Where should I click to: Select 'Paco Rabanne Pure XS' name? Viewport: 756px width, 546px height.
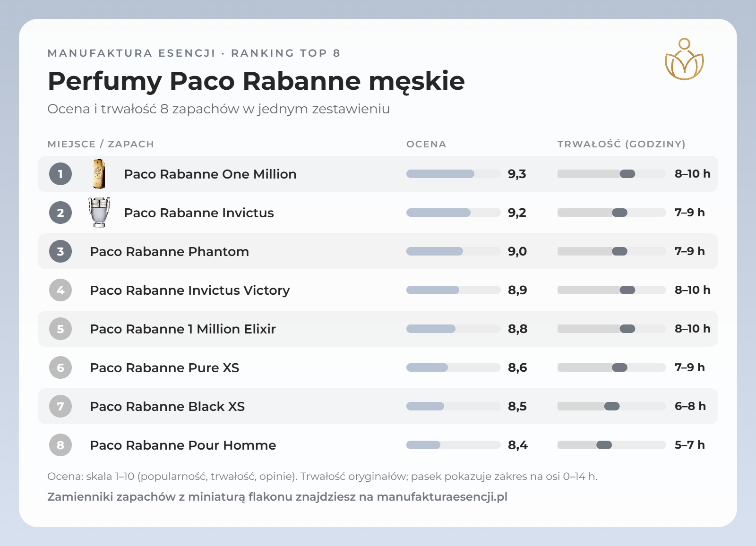[x=164, y=367]
